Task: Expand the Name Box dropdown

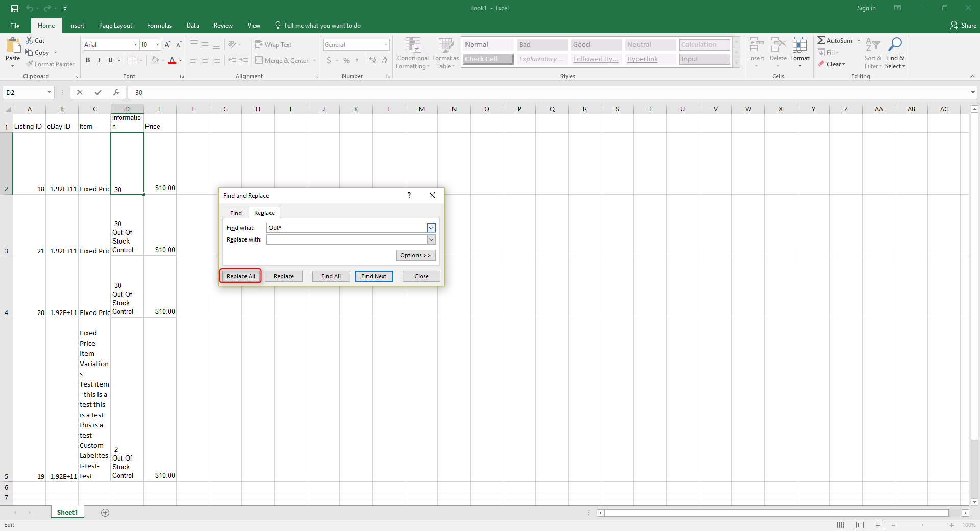Action: 49,92
